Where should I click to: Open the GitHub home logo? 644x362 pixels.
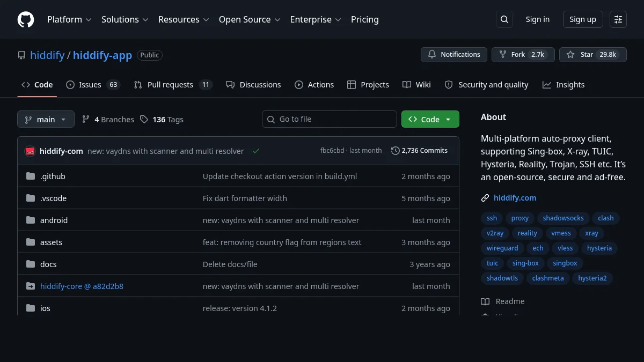(x=26, y=19)
